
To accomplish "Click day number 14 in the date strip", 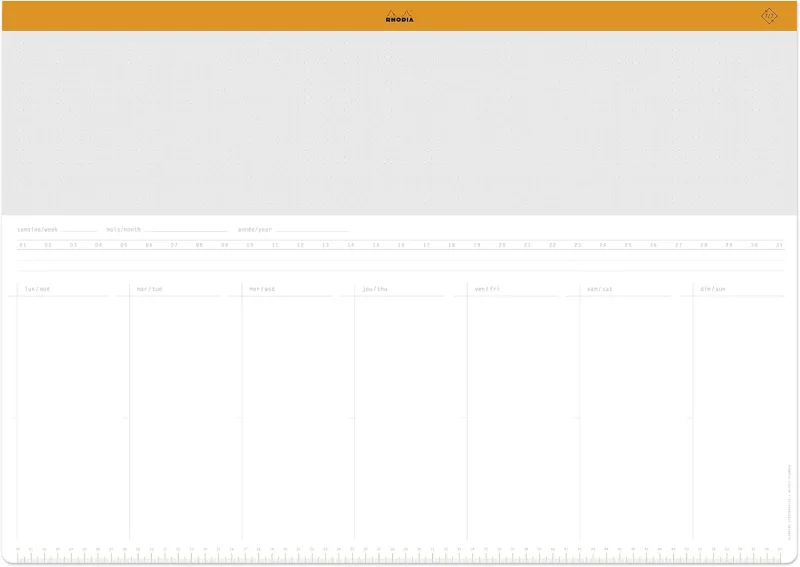I will pyautogui.click(x=351, y=245).
